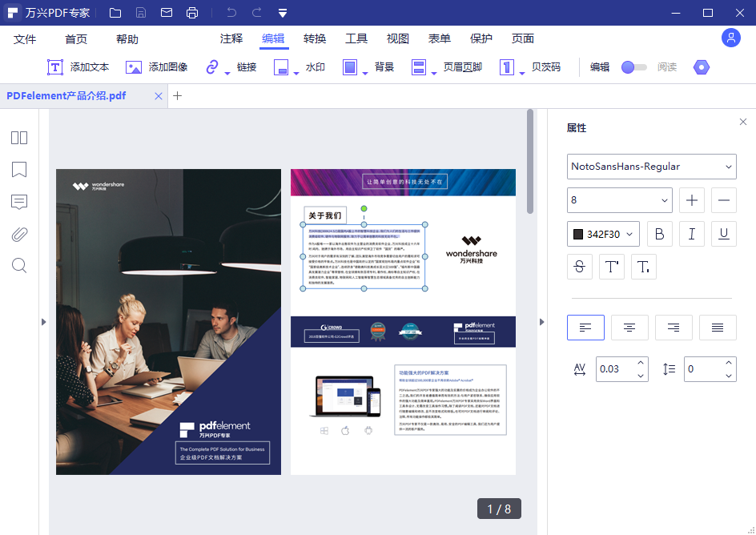Apply center text alignment
Image resolution: width=756 pixels, height=535 pixels.
coord(629,328)
